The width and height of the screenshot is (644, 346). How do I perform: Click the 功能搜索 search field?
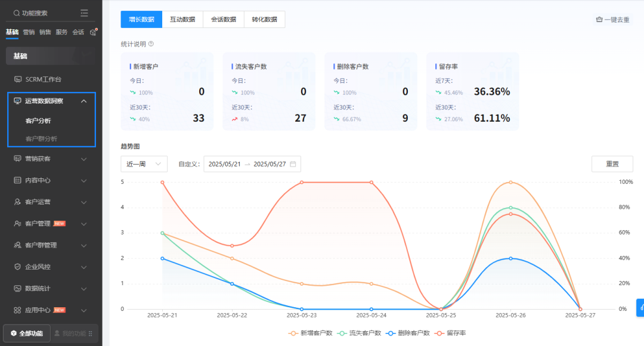(35, 13)
